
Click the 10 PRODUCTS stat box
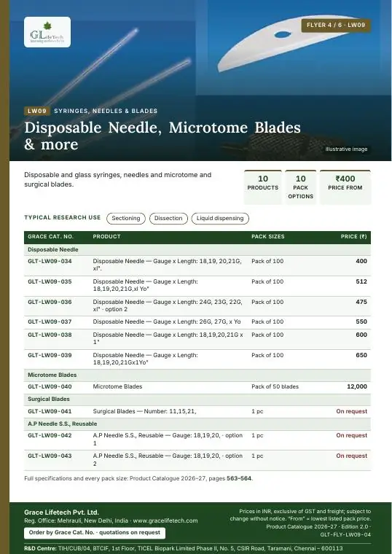coord(263,187)
